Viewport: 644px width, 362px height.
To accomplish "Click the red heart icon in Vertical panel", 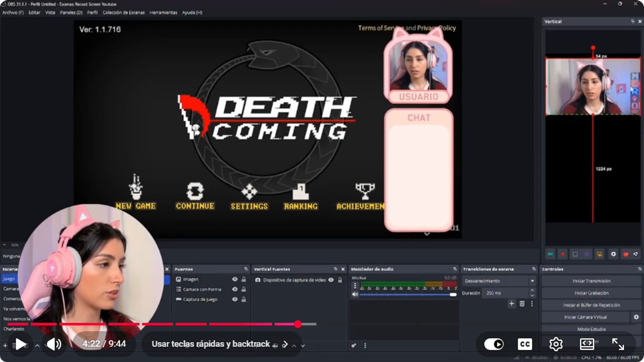I will click(x=626, y=254).
